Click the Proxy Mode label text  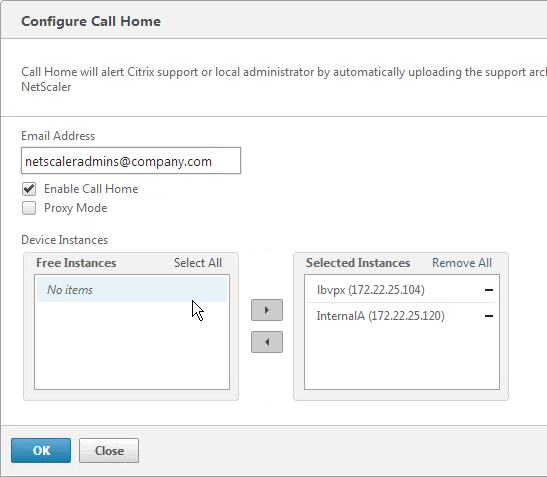[75, 208]
